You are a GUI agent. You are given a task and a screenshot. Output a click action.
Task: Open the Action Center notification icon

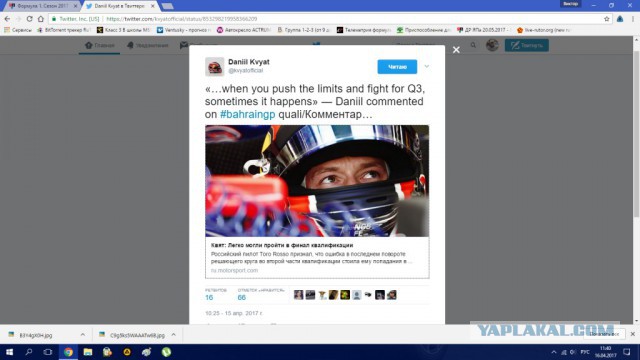click(627, 352)
